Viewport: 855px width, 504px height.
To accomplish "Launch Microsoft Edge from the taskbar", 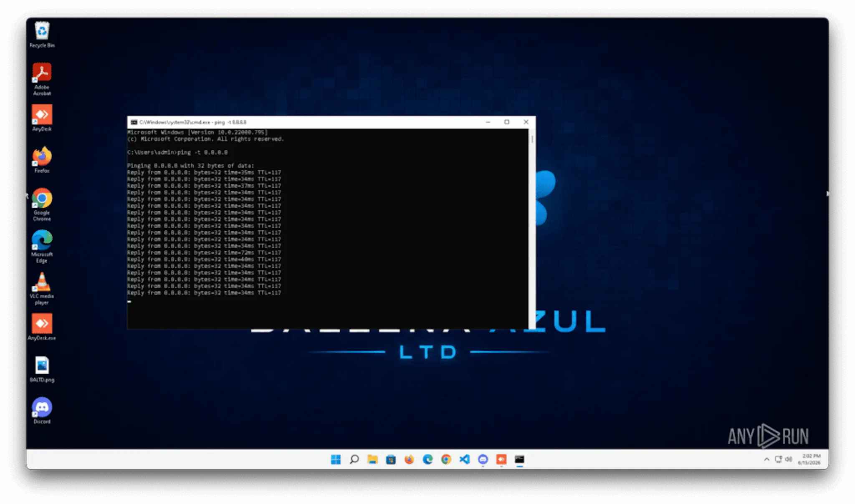I will coord(427,459).
